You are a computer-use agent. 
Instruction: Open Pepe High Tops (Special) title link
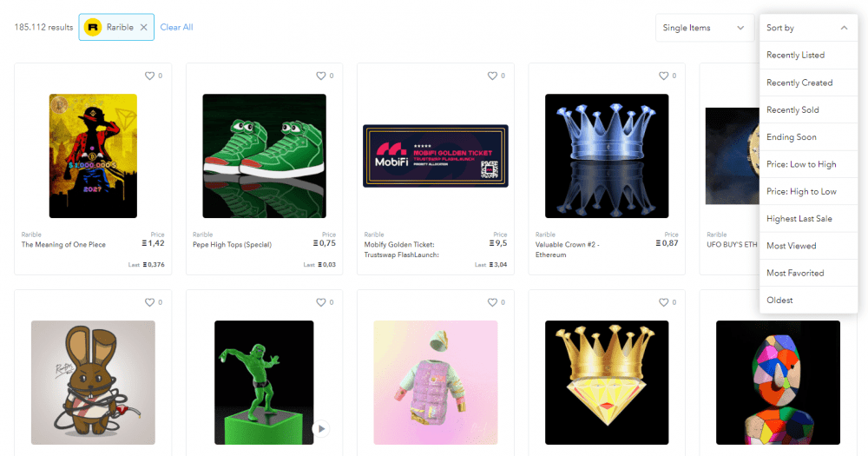[x=232, y=244]
